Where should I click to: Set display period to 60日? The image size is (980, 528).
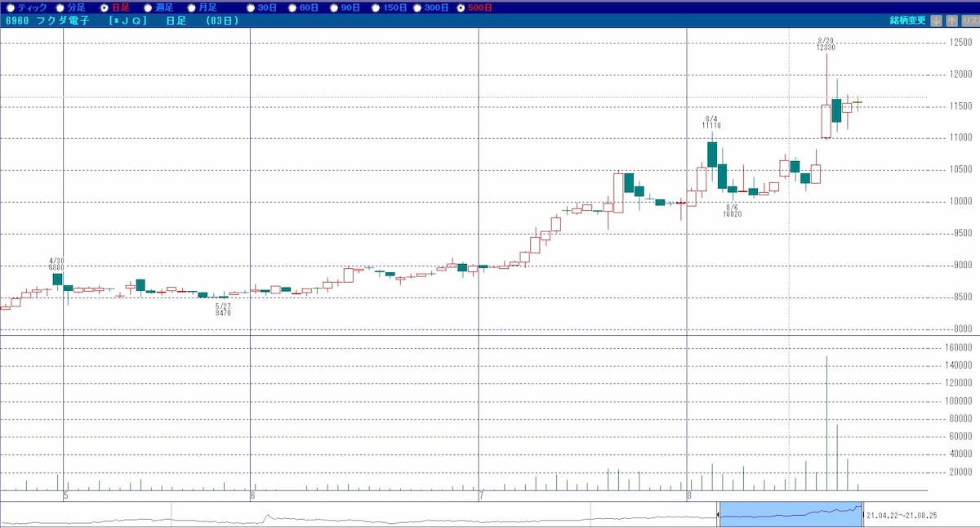(x=292, y=7)
